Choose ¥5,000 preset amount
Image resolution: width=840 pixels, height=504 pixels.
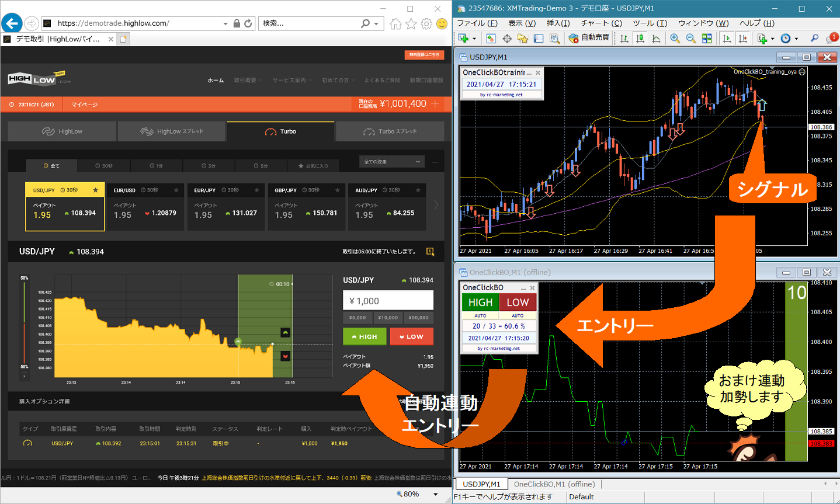tap(357, 318)
